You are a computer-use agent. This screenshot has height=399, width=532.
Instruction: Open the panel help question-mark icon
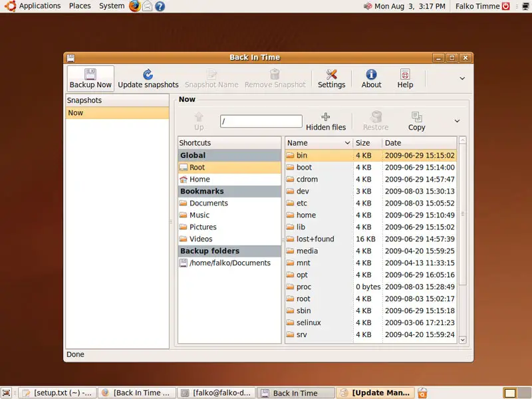pyautogui.click(x=160, y=6)
